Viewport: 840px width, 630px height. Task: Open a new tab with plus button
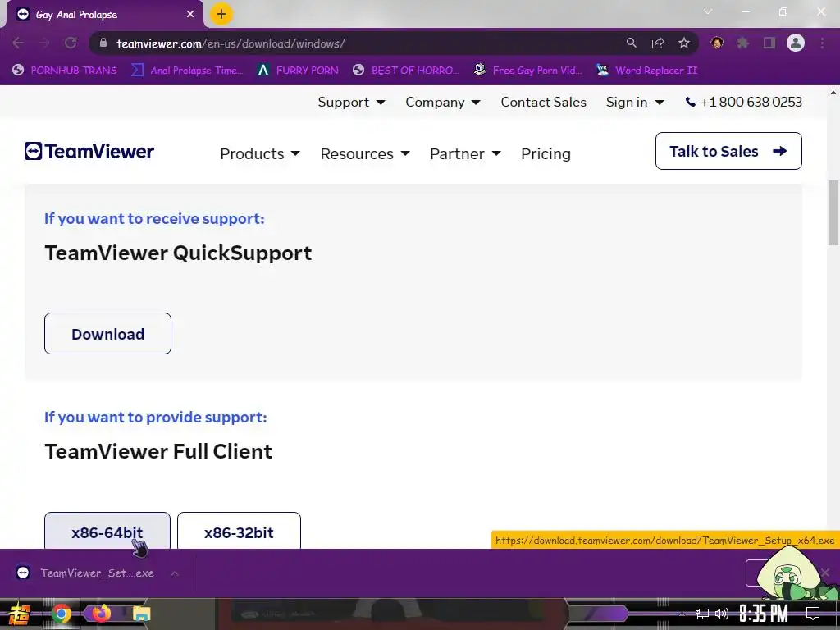[x=221, y=14]
